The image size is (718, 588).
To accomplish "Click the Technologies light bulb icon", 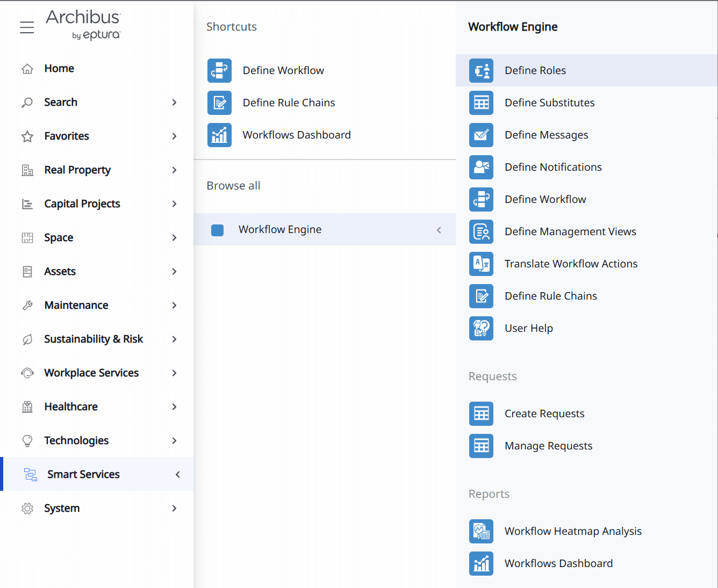I will (x=27, y=441).
